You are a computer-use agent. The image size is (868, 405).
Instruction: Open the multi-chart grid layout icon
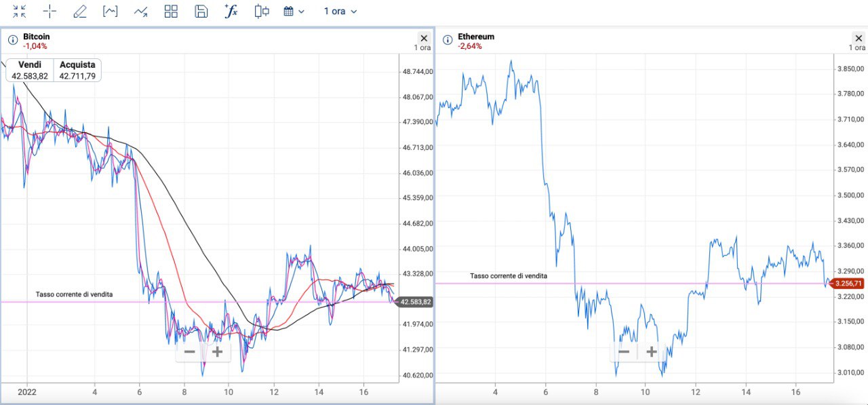point(171,12)
